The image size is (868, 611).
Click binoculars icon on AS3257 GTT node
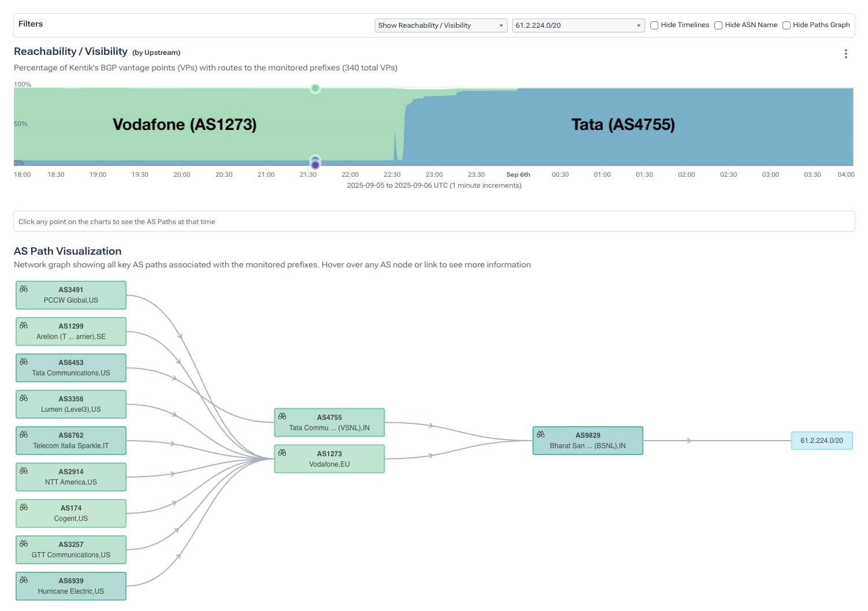(24, 543)
